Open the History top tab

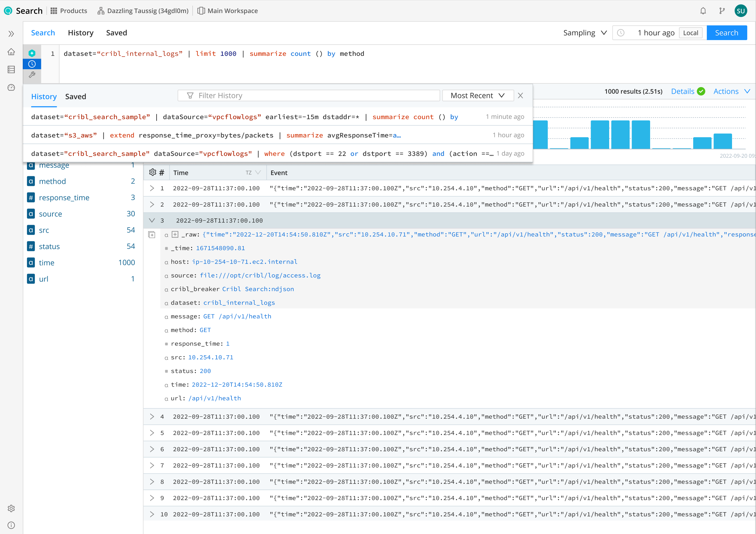click(81, 33)
